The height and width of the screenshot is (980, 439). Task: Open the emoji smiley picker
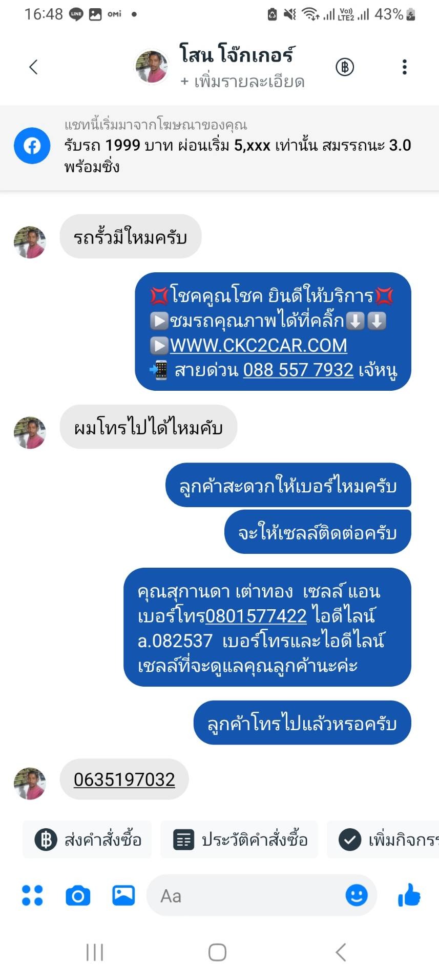pos(357,895)
